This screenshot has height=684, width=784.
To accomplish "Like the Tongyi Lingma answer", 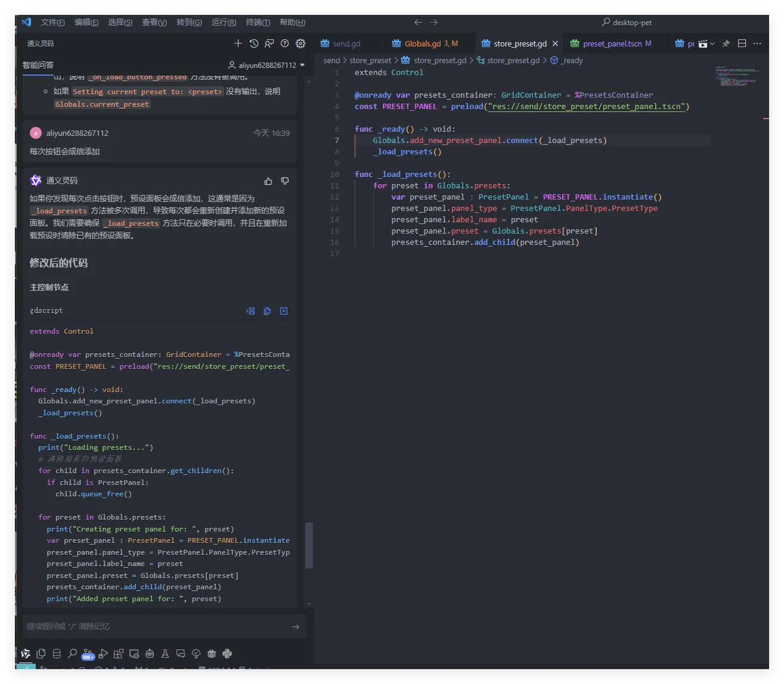I will click(268, 181).
